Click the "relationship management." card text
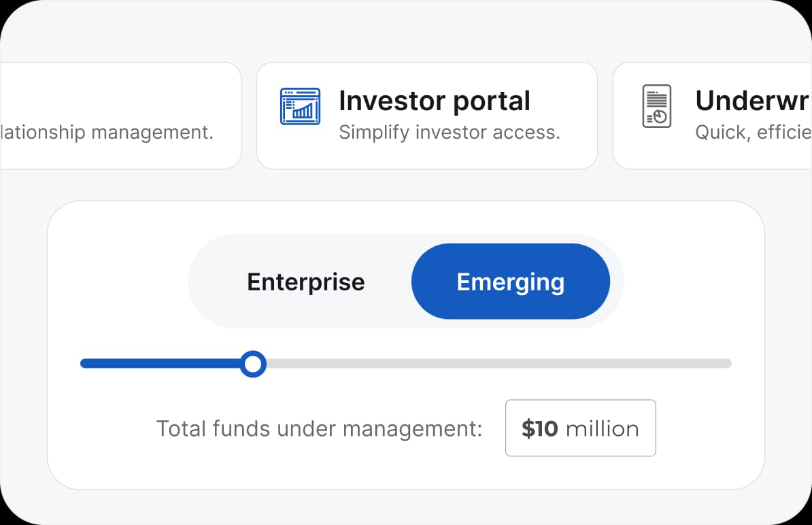 [x=107, y=132]
